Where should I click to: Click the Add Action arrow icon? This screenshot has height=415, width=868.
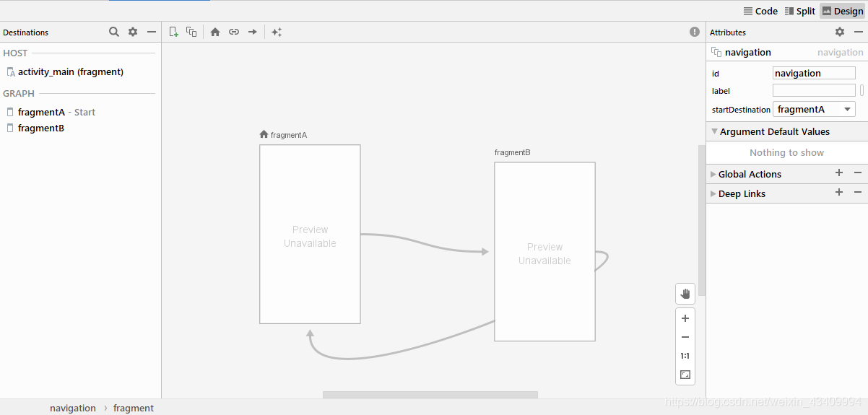click(253, 32)
